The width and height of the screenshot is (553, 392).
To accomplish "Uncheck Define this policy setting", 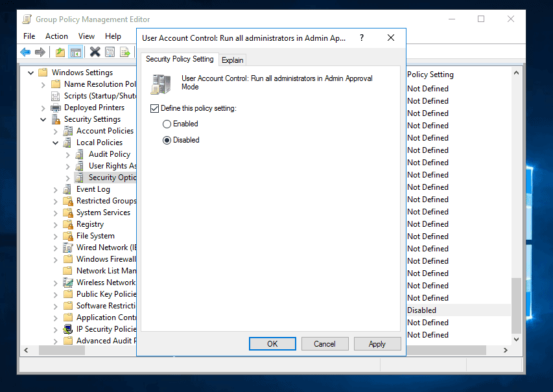I will [x=155, y=108].
